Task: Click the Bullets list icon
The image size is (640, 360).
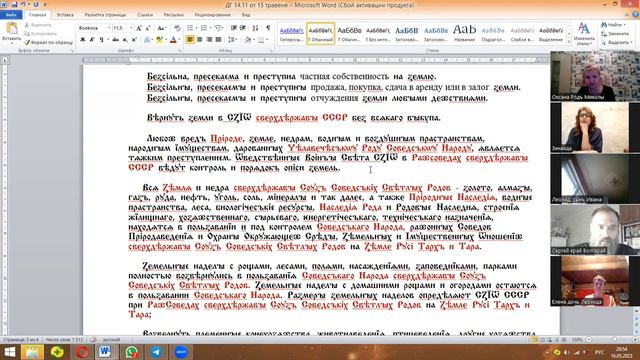Action: click(x=190, y=28)
